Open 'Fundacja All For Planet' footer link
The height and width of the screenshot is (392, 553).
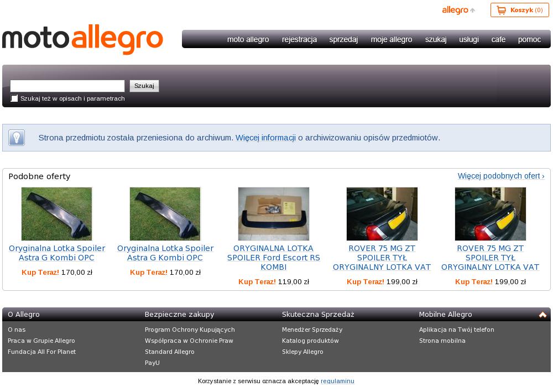pos(41,352)
